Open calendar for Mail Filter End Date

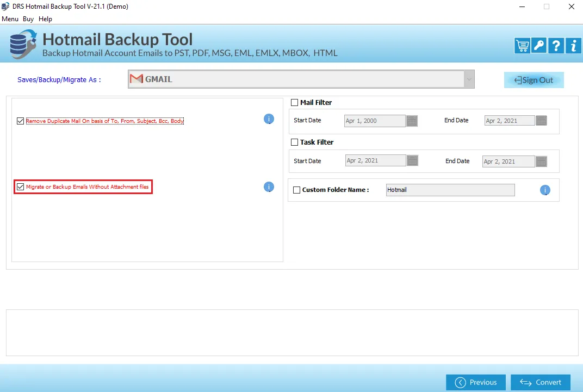pos(541,120)
